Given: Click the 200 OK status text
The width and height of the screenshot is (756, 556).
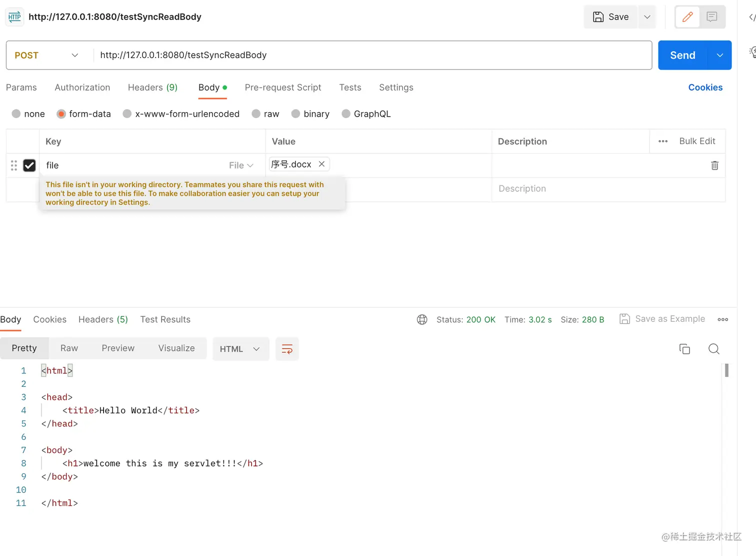Looking at the screenshot, I should tap(481, 319).
